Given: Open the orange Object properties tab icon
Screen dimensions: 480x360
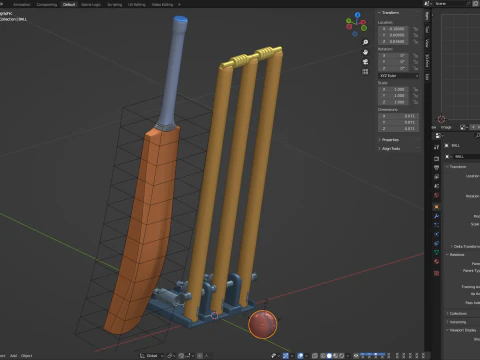Looking at the screenshot, I should click(436, 207).
